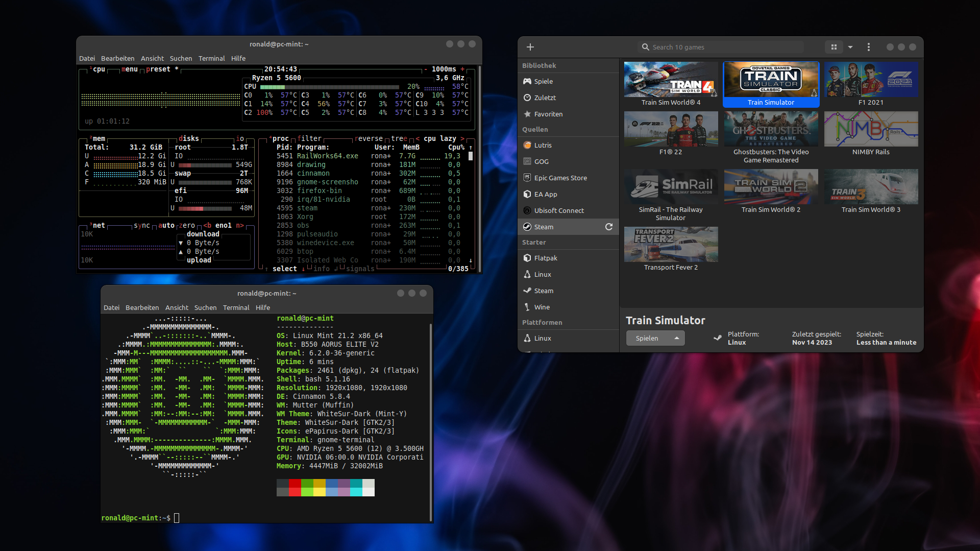The height and width of the screenshot is (551, 980).
Task: Open Datei menu in the btop terminal
Action: (87, 59)
